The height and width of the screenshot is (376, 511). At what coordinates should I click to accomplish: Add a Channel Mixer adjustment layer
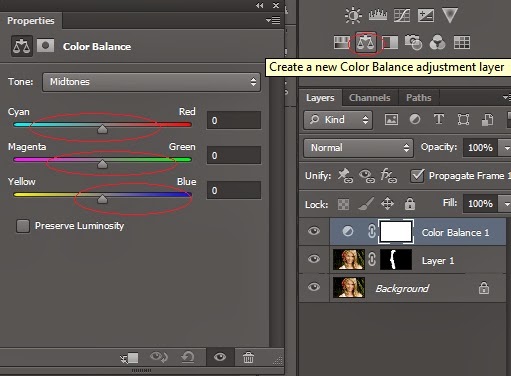click(437, 43)
